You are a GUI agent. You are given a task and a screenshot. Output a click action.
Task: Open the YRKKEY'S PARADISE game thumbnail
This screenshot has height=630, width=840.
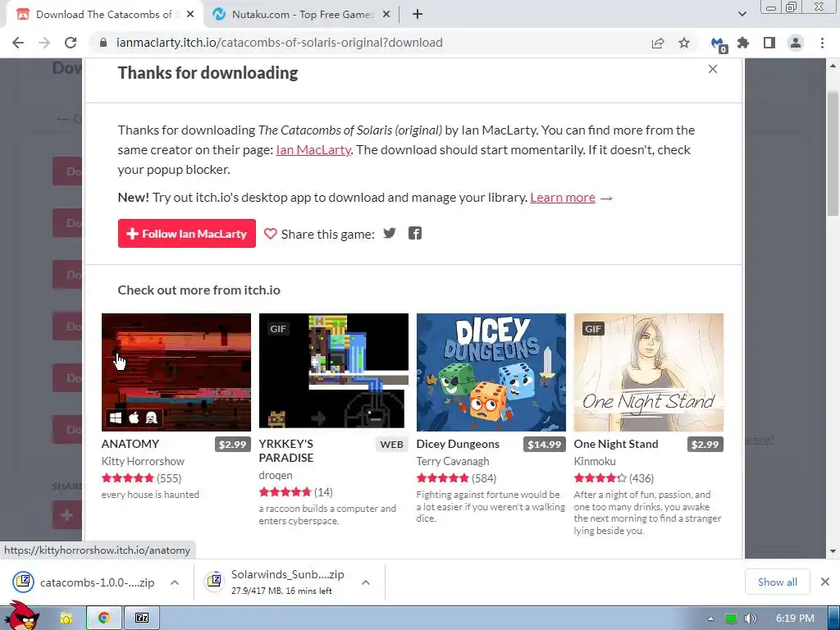click(x=334, y=372)
